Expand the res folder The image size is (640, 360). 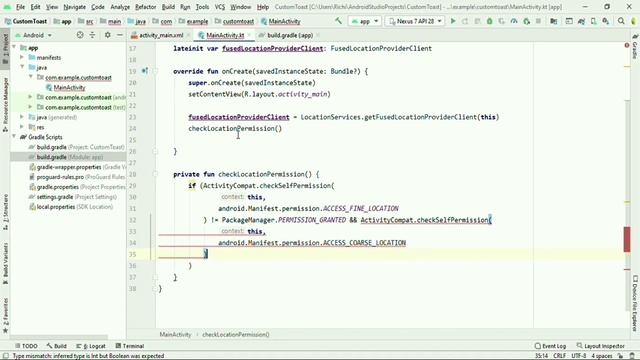(22, 127)
